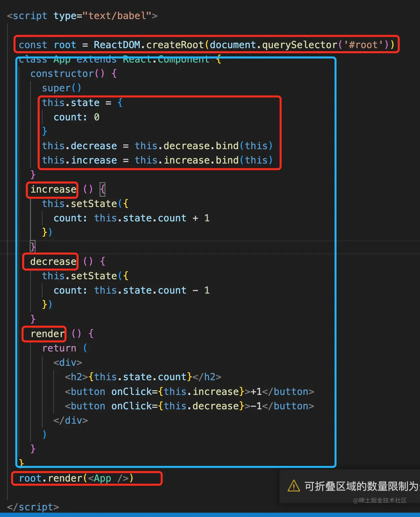
Task: Click the 'return (' line
Action: (x=65, y=348)
